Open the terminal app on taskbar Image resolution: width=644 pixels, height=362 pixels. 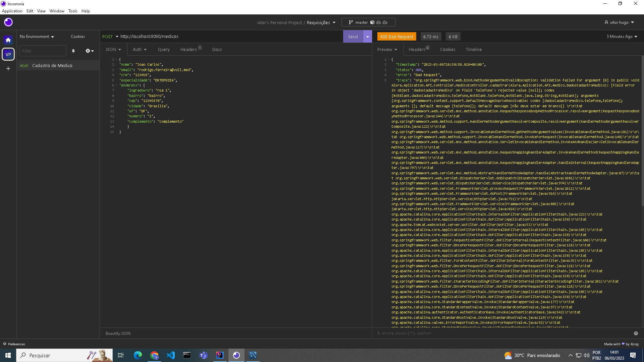tap(187, 355)
